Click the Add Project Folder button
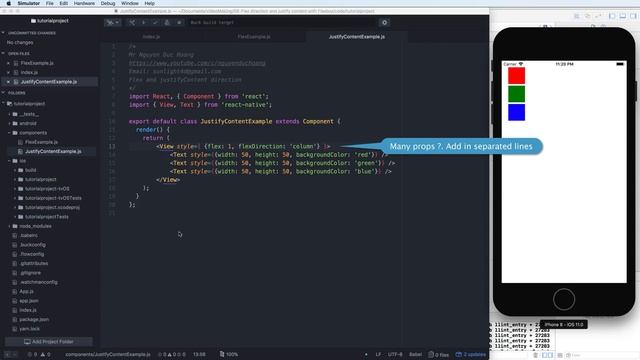640x360 pixels. pos(49,342)
